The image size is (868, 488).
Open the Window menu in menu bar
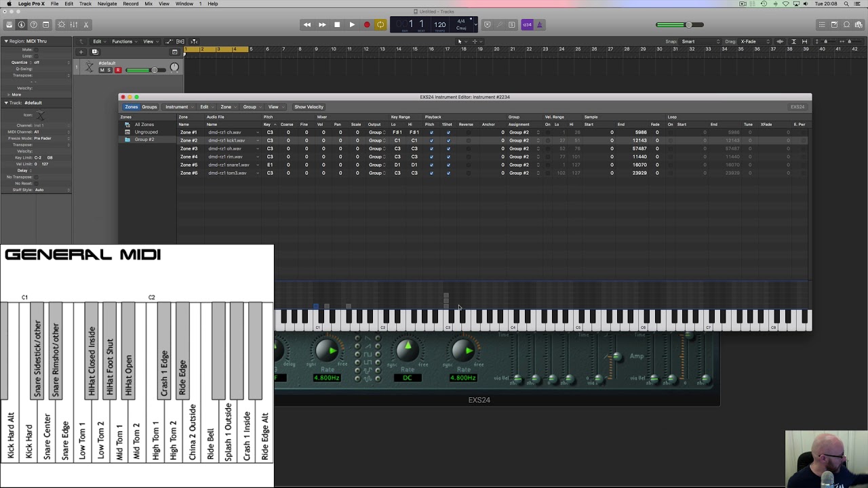click(184, 4)
